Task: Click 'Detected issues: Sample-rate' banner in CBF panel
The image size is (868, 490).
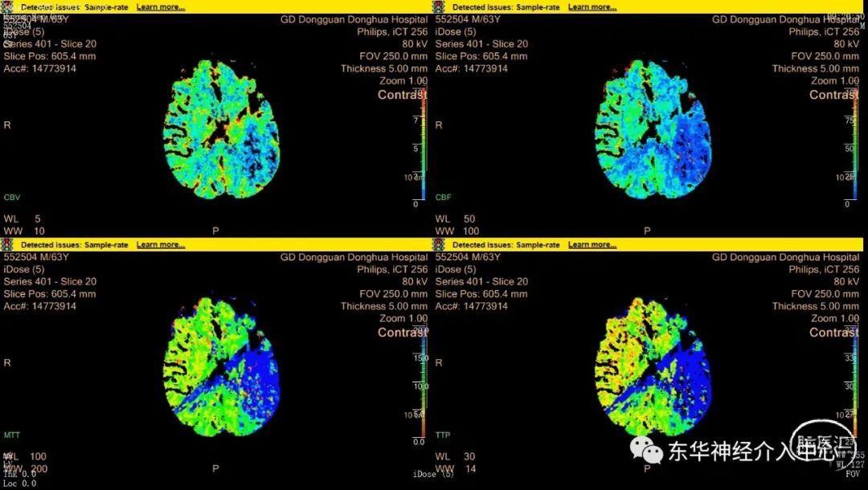Action: (506, 7)
